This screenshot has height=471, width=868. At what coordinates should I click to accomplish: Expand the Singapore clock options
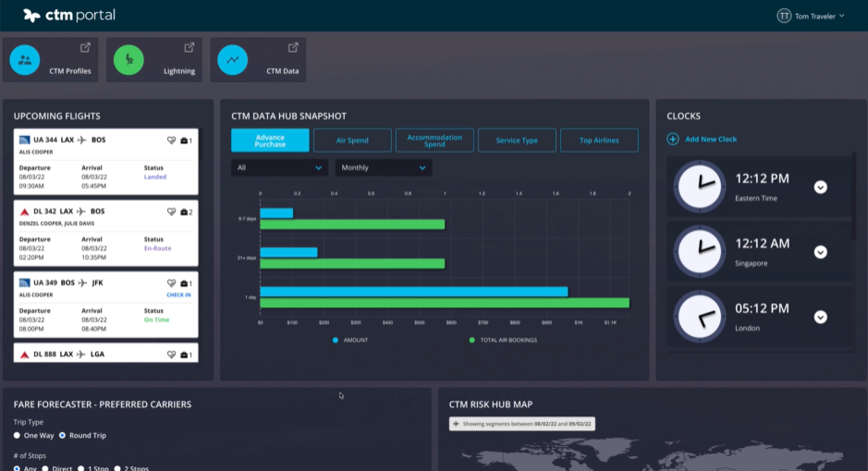[820, 252]
